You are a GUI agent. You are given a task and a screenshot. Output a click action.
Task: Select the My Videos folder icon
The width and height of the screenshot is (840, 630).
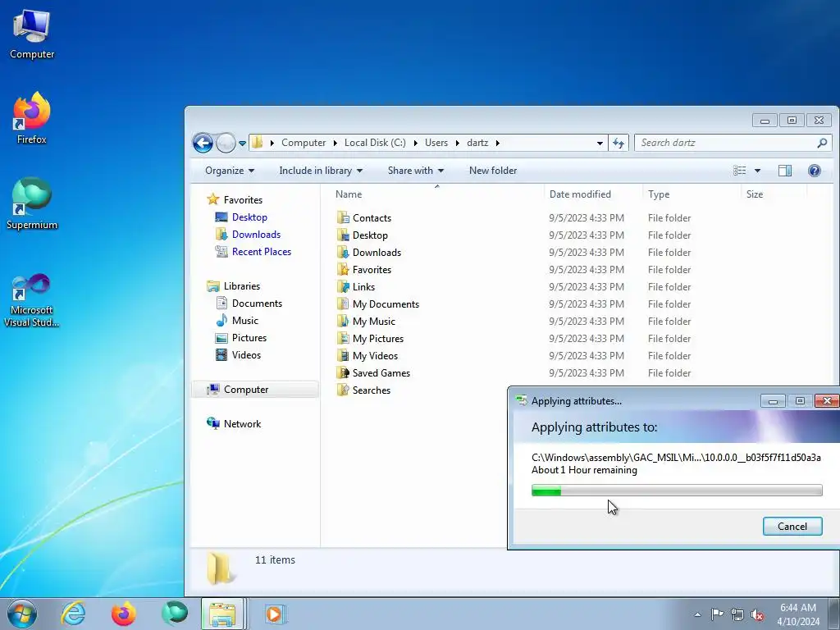pyautogui.click(x=343, y=355)
